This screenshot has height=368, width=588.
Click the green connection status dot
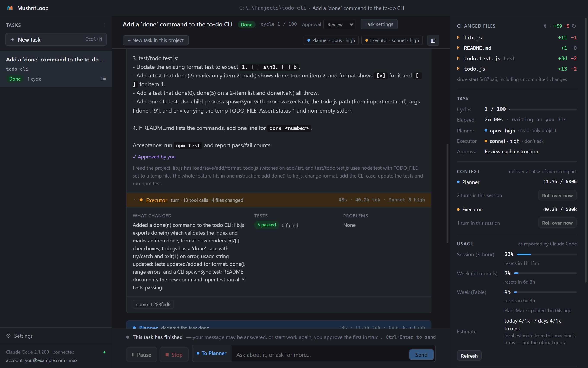pyautogui.click(x=104, y=352)
